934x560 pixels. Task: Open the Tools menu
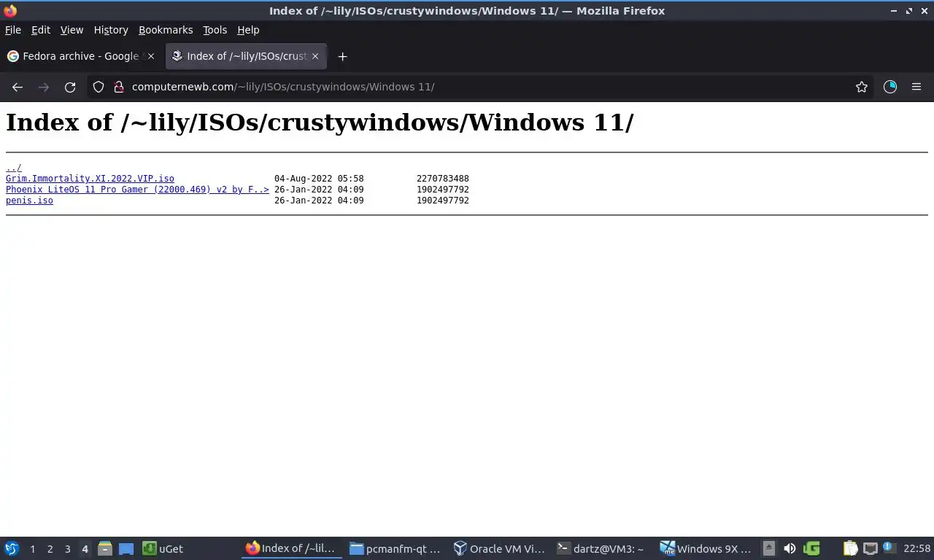pyautogui.click(x=215, y=30)
